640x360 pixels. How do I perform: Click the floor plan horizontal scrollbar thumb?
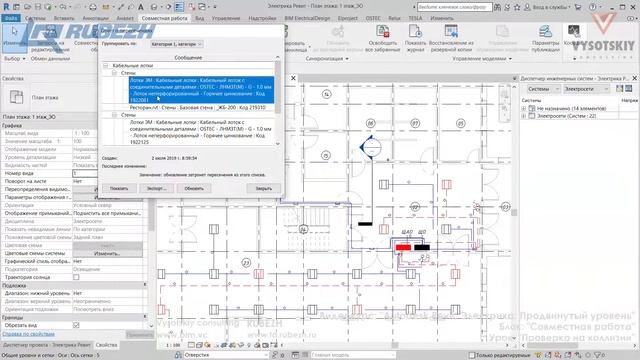click(x=394, y=345)
